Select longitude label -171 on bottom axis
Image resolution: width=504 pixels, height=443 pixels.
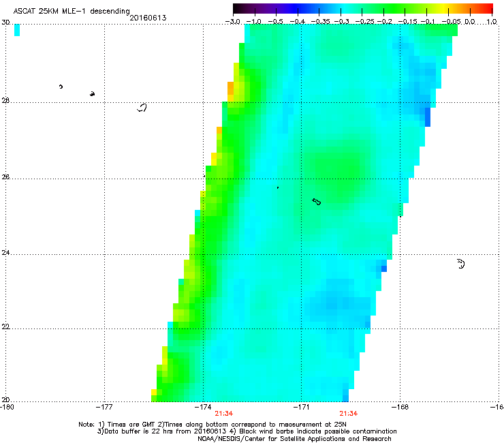pos(302,407)
